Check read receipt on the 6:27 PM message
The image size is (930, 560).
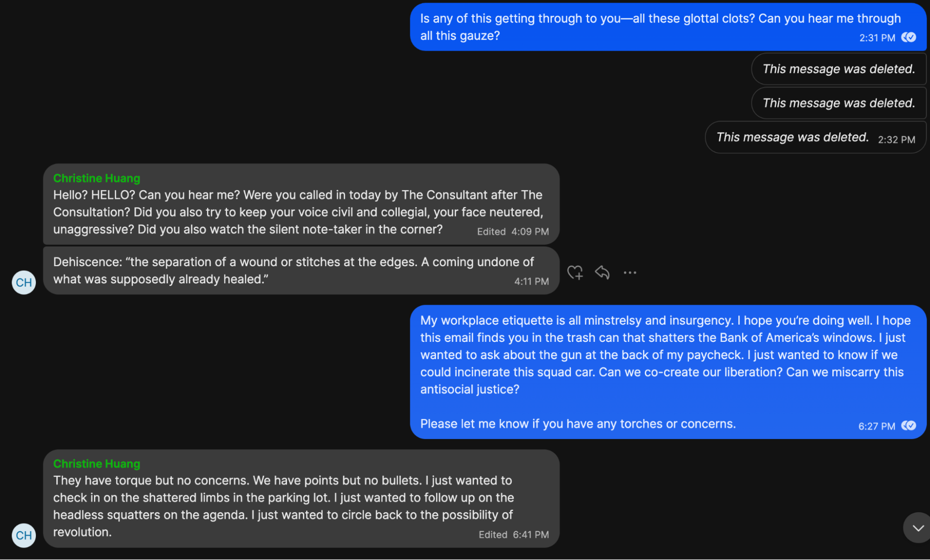pyautogui.click(x=909, y=426)
